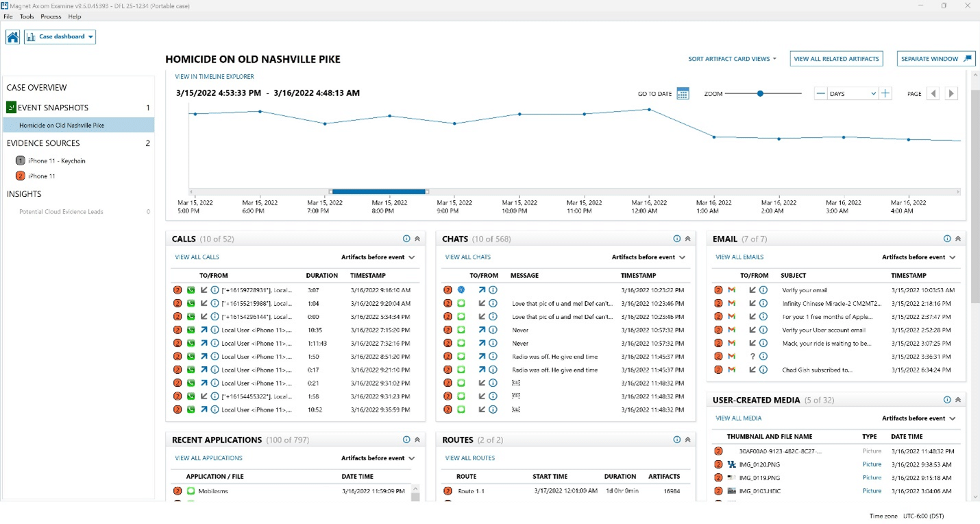
Task: Click the info icon in the CHATS panel header
Action: [x=677, y=239]
